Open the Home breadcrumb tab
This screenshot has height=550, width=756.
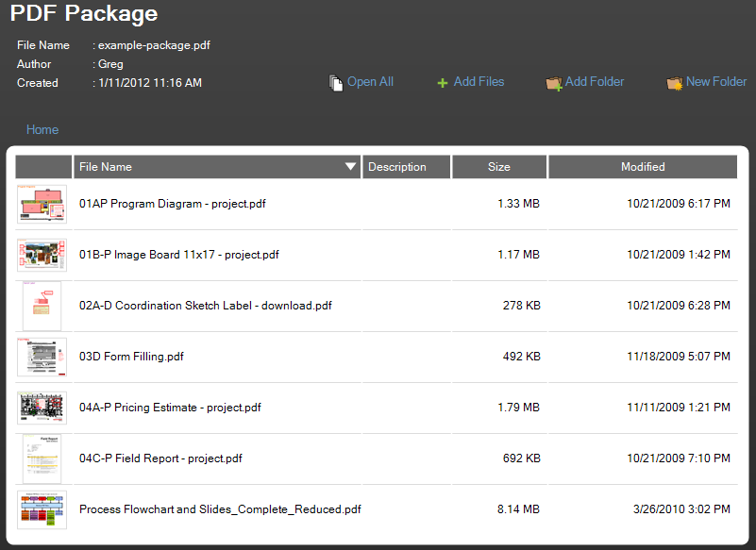(x=42, y=130)
